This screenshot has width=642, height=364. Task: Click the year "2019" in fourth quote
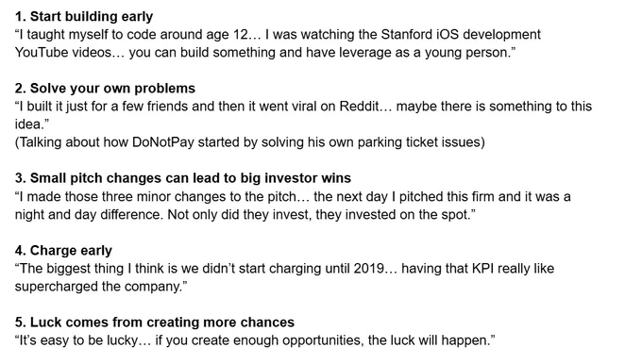click(x=369, y=269)
